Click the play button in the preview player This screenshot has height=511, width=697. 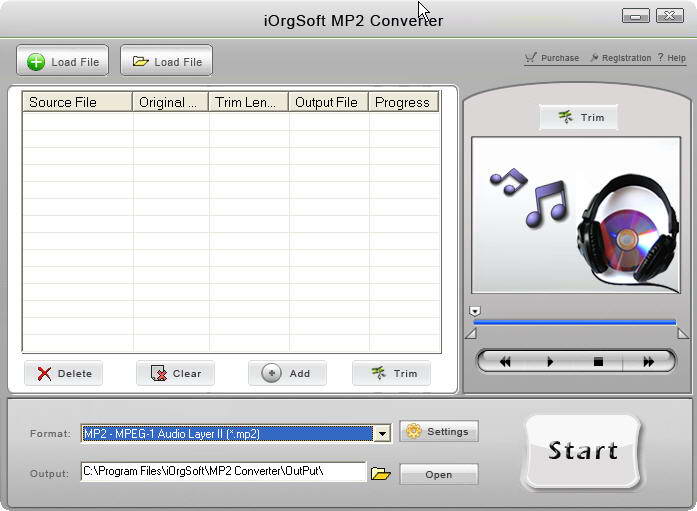click(x=550, y=362)
